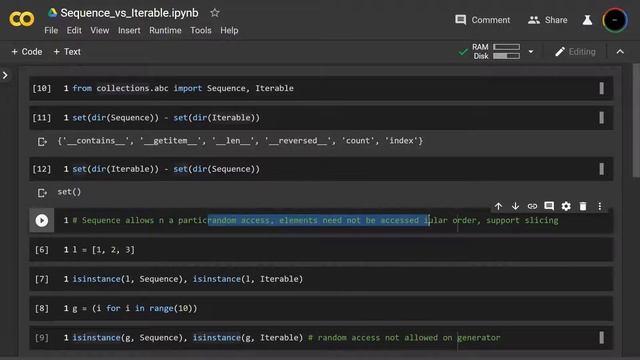640x360 pixels.
Task: Toggle output of cell 12
Action: 42,193
